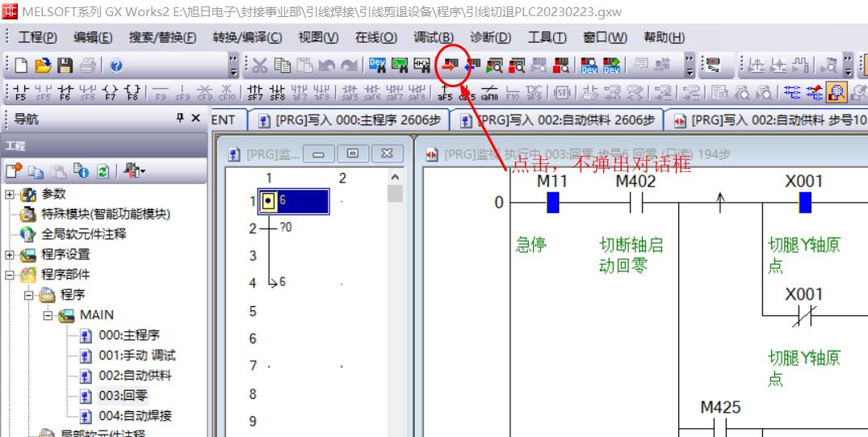Insert output coil with F7 icon
Screen dimensions: 868x437
click(x=111, y=92)
